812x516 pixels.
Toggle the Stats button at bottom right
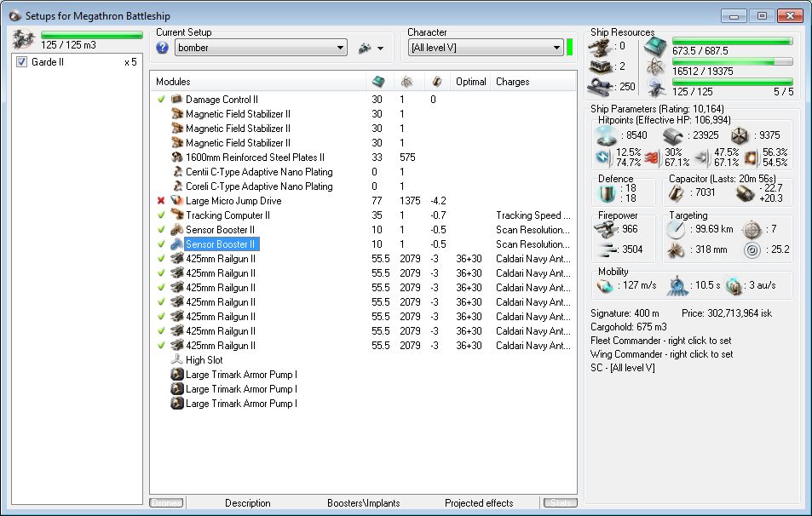561,502
